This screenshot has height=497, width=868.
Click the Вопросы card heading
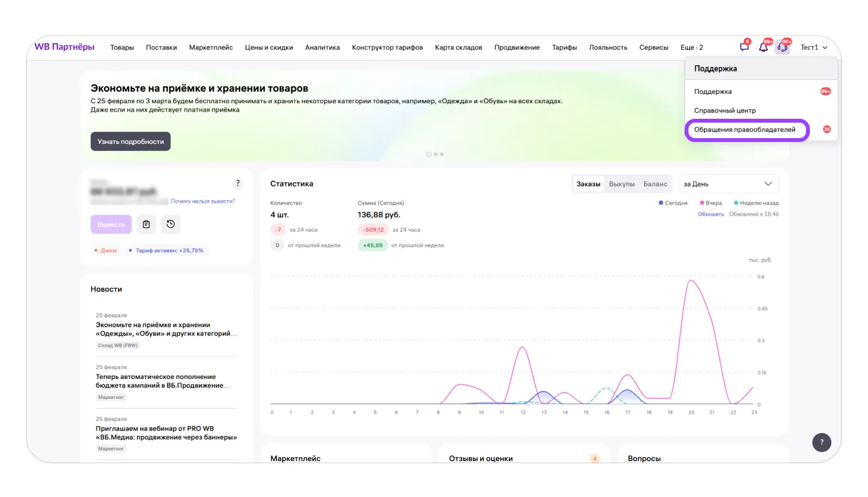tap(644, 458)
